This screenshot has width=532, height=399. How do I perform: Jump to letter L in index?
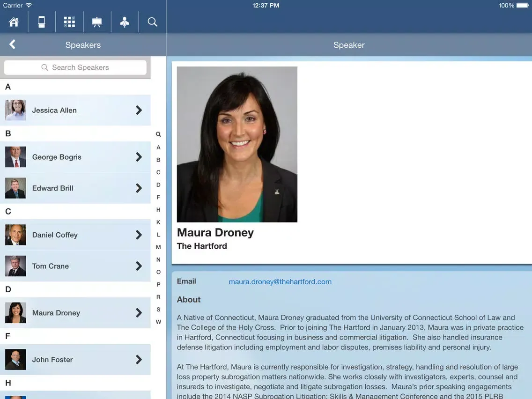tap(158, 235)
